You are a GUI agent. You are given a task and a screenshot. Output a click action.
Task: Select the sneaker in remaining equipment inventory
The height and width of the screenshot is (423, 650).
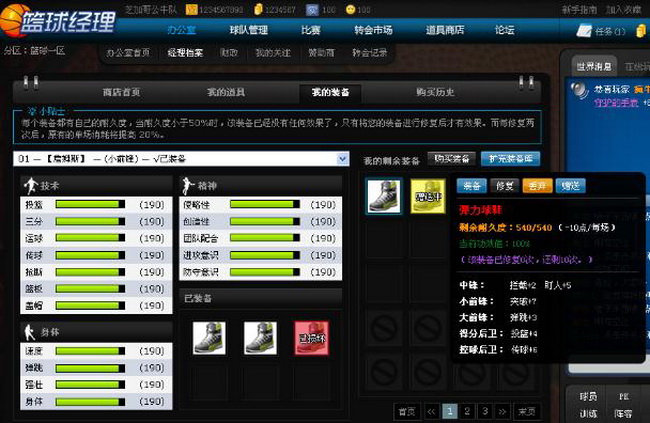coord(384,196)
